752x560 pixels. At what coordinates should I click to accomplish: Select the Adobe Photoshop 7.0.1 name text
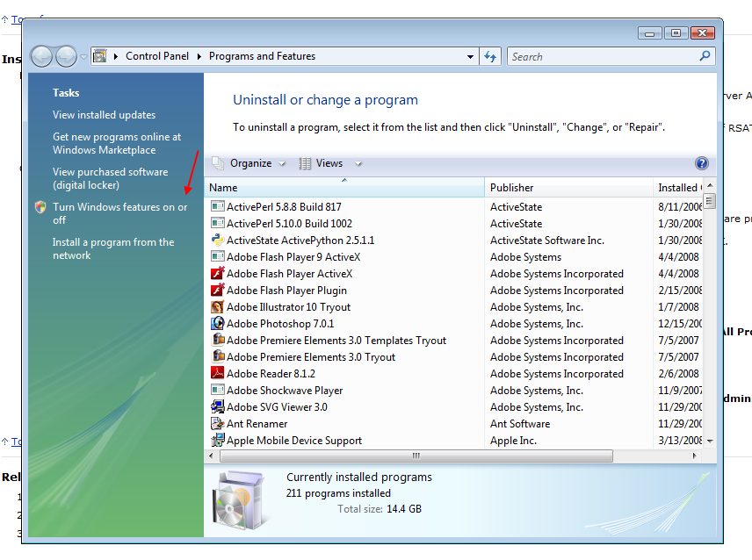tap(280, 323)
